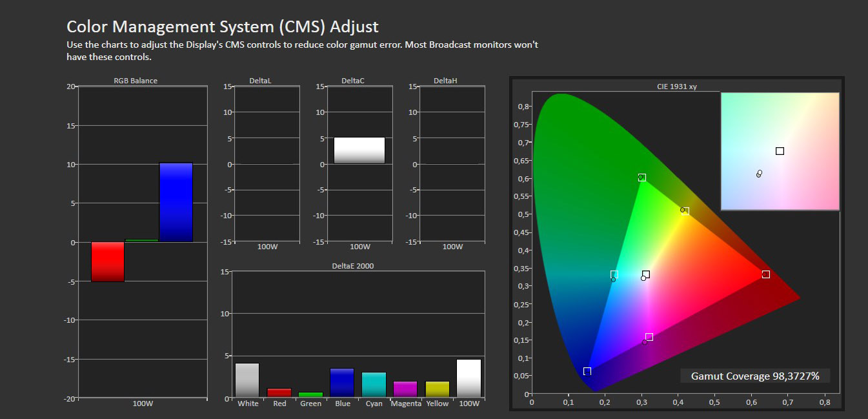Click the Yellow bar in DeltaE 2000
This screenshot has height=419, width=868.
point(437,389)
